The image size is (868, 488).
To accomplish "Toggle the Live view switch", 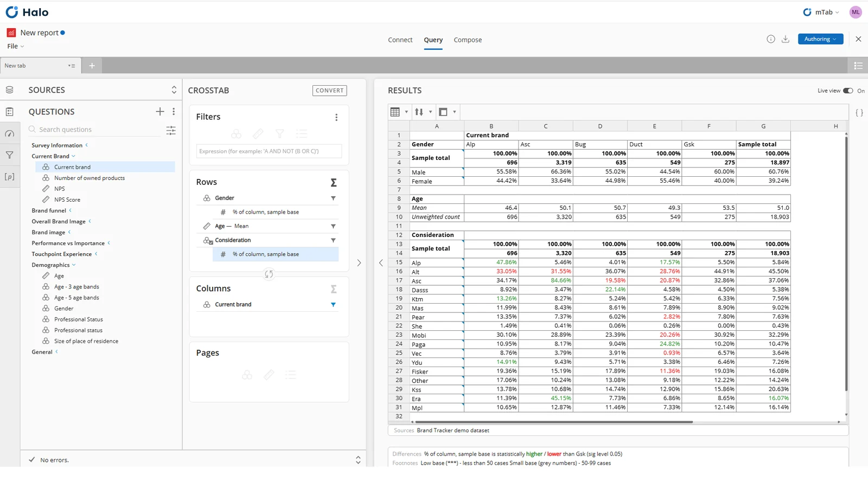I will point(848,91).
